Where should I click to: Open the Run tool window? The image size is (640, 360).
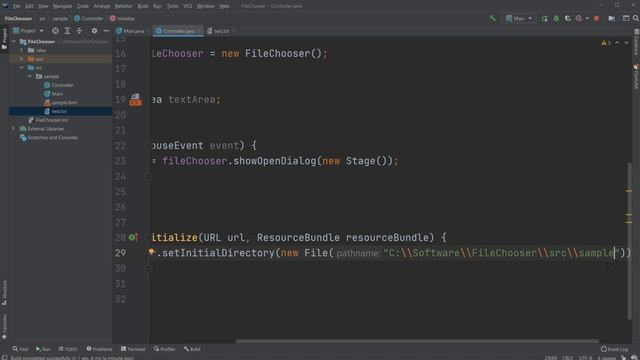coord(43,349)
